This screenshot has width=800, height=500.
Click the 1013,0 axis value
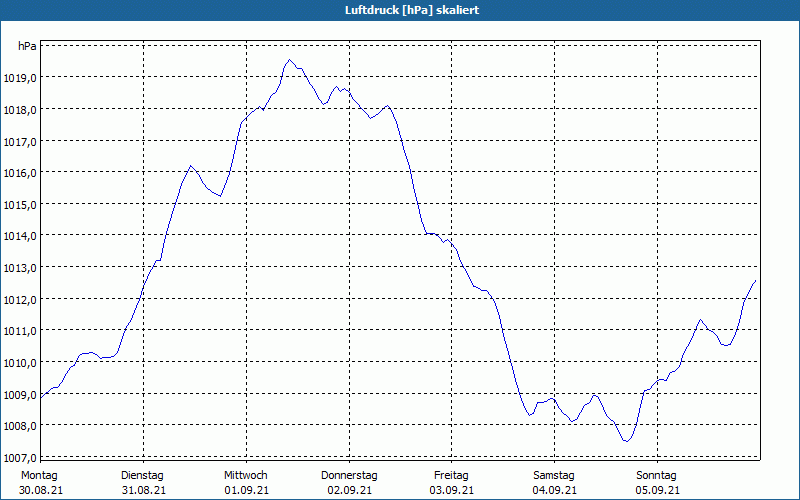20,268
